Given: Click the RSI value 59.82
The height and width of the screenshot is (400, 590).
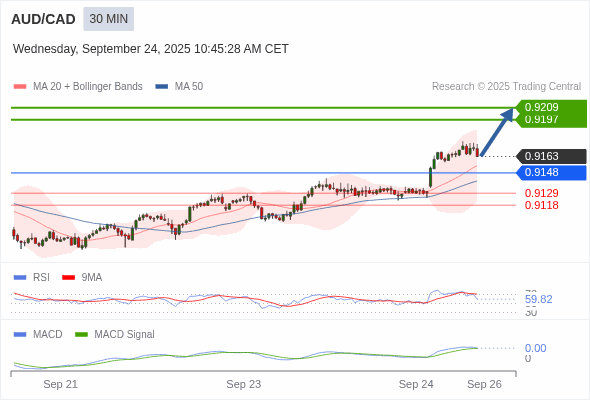Looking at the screenshot, I should [538, 300].
